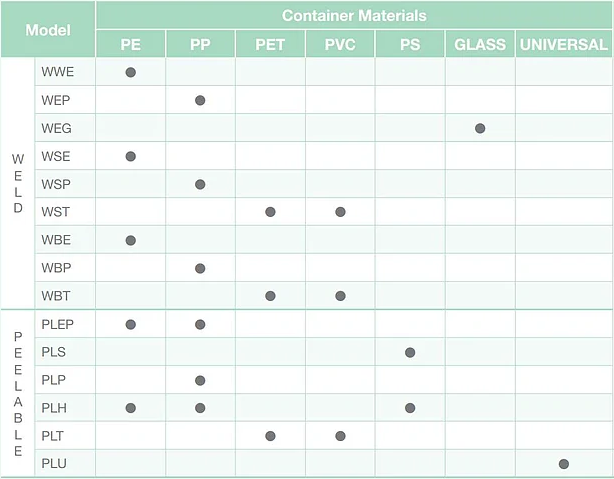This screenshot has height=479, width=614.
Task: Select the vertical PEELABLE group label
Action: (17, 394)
